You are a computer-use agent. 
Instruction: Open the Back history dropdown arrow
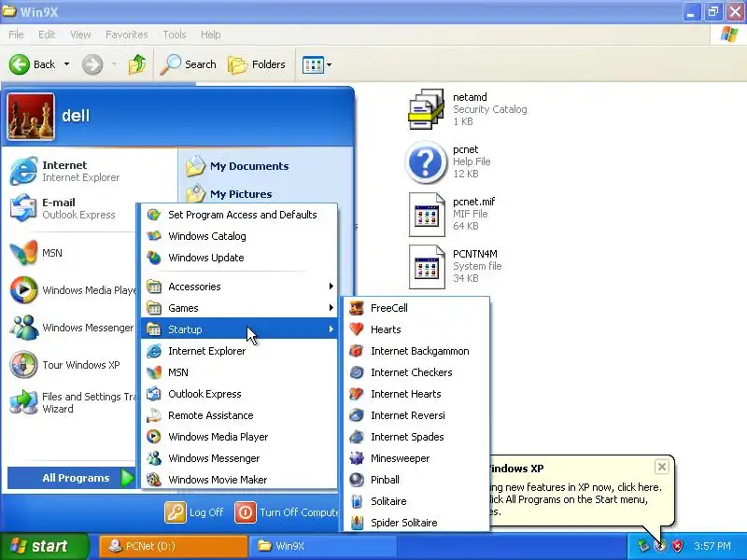(x=66, y=64)
